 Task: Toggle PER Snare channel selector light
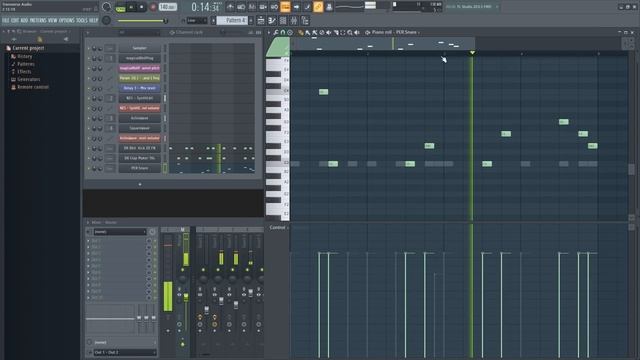point(165,168)
